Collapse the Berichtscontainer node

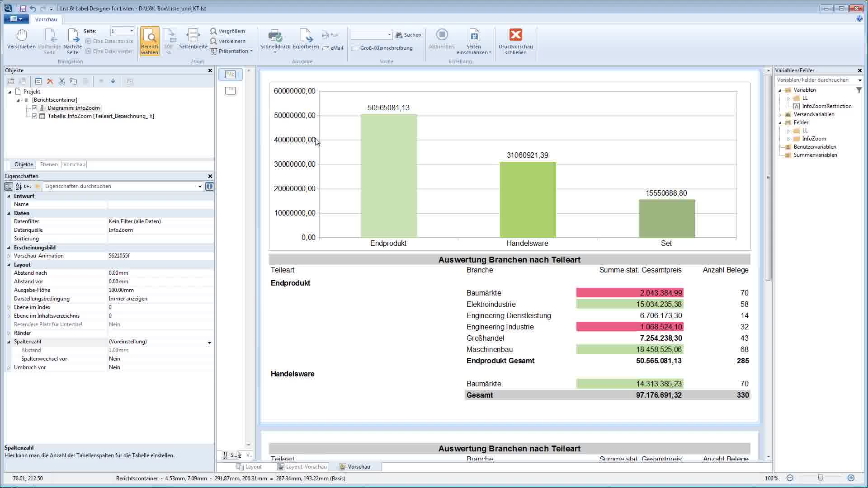pos(18,100)
